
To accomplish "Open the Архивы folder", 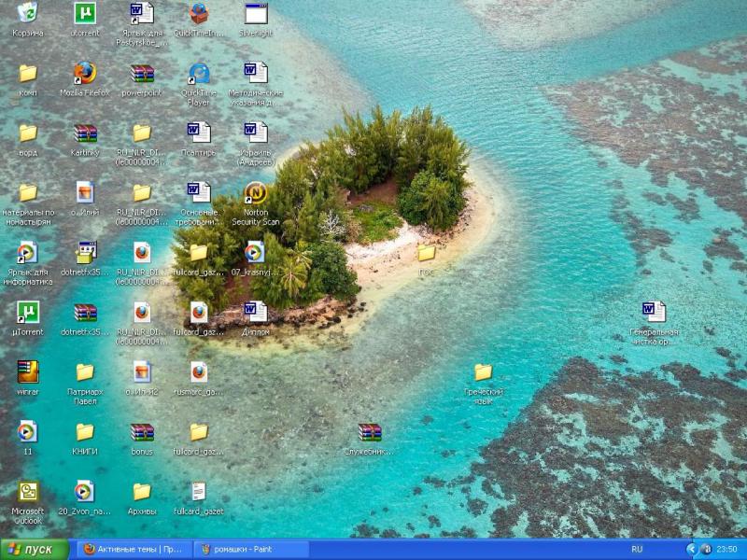I will click(142, 492).
